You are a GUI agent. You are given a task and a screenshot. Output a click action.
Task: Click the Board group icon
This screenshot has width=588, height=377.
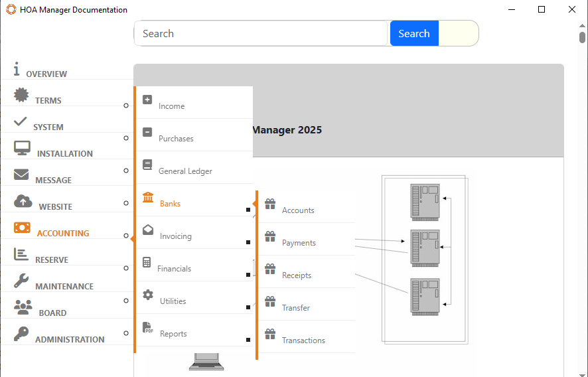point(23,307)
